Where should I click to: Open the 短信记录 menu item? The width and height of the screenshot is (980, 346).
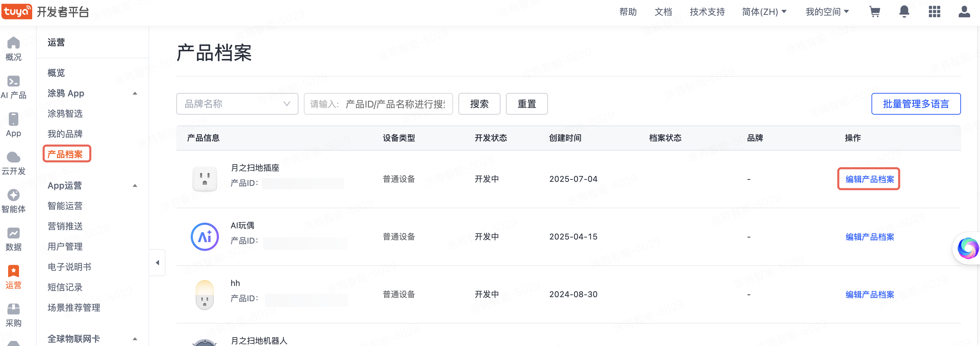(65, 287)
